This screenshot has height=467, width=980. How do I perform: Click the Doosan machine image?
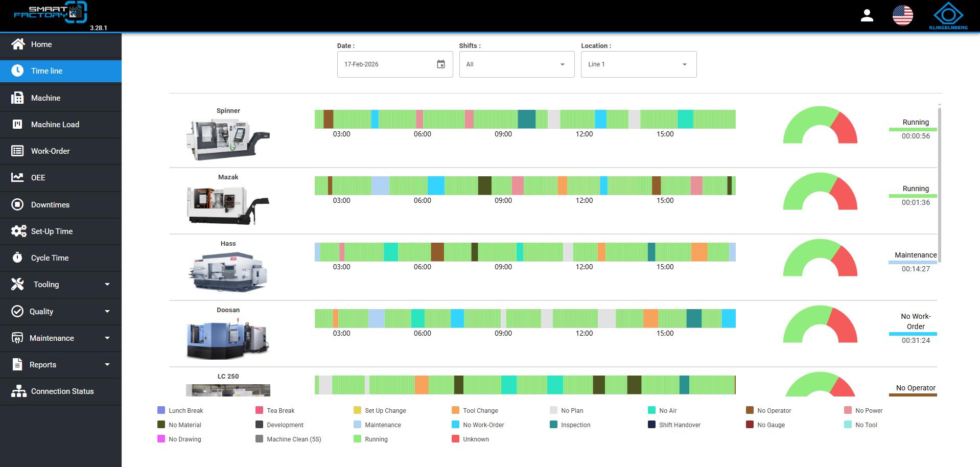(228, 338)
